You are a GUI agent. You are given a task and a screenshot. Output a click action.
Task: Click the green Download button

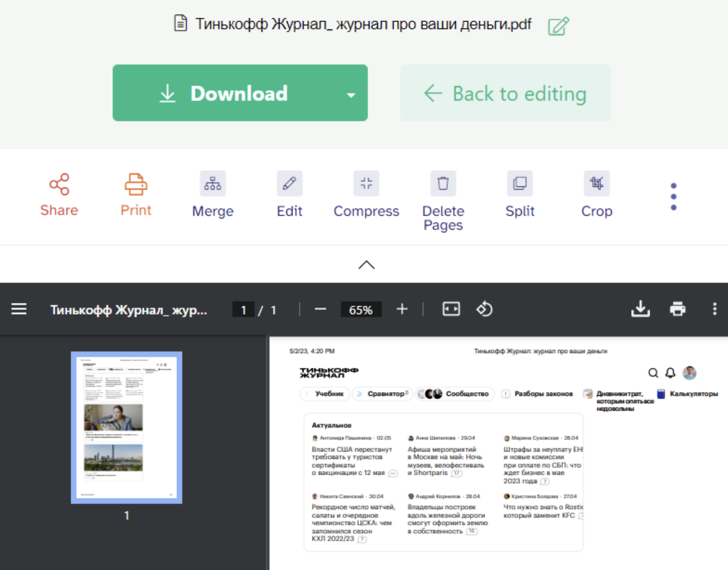[x=240, y=93]
